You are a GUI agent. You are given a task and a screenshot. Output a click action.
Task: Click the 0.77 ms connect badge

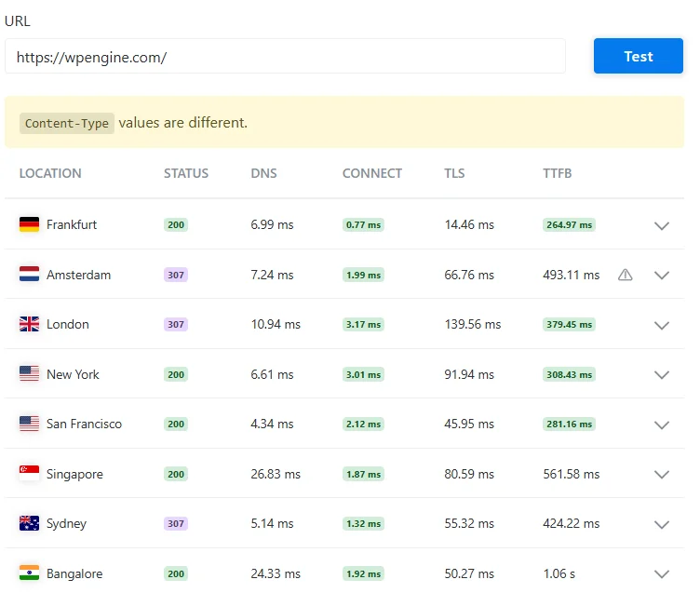tap(363, 224)
